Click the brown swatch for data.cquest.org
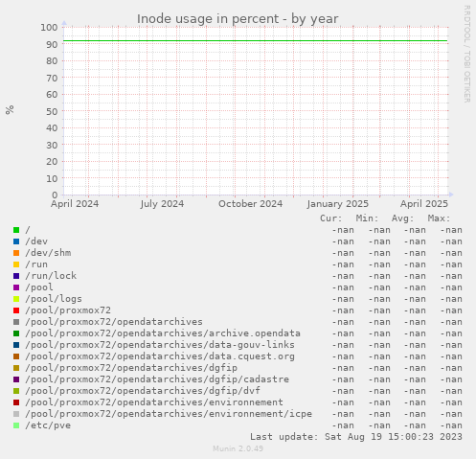 click(16, 356)
